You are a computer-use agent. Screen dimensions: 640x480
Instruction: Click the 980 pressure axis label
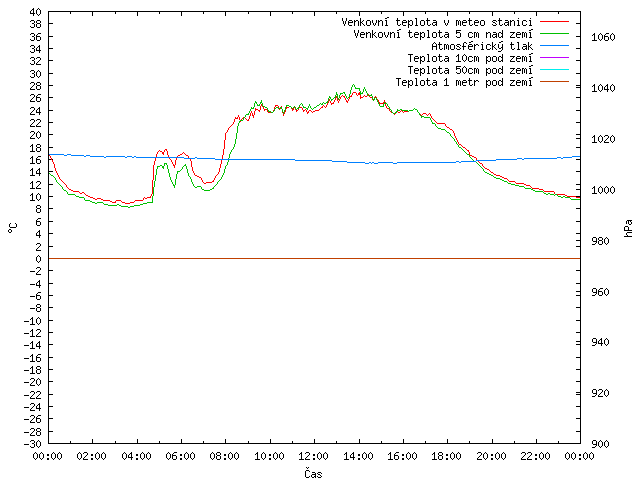coord(600,241)
